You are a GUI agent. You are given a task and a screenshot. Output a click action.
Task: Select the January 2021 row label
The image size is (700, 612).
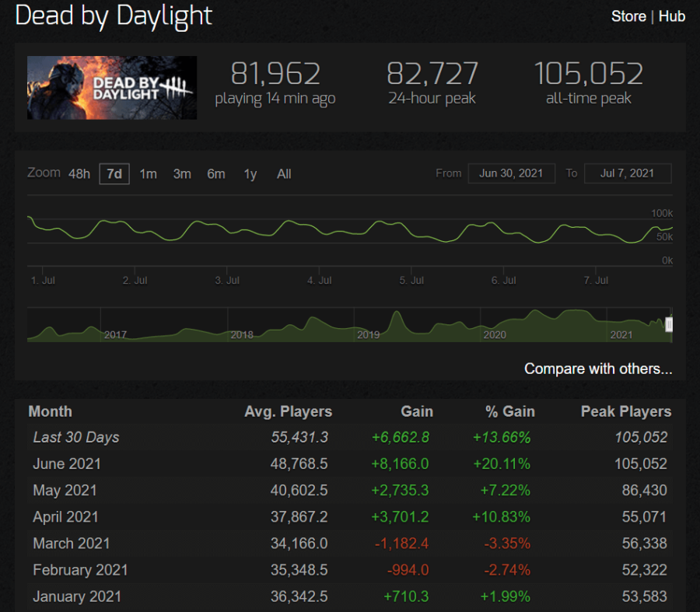(77, 596)
